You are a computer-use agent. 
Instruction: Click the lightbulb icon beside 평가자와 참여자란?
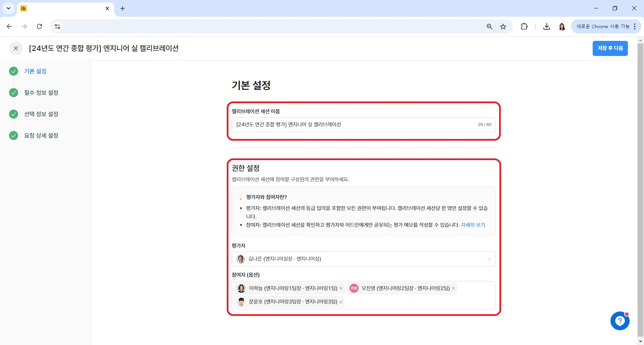coord(240,197)
